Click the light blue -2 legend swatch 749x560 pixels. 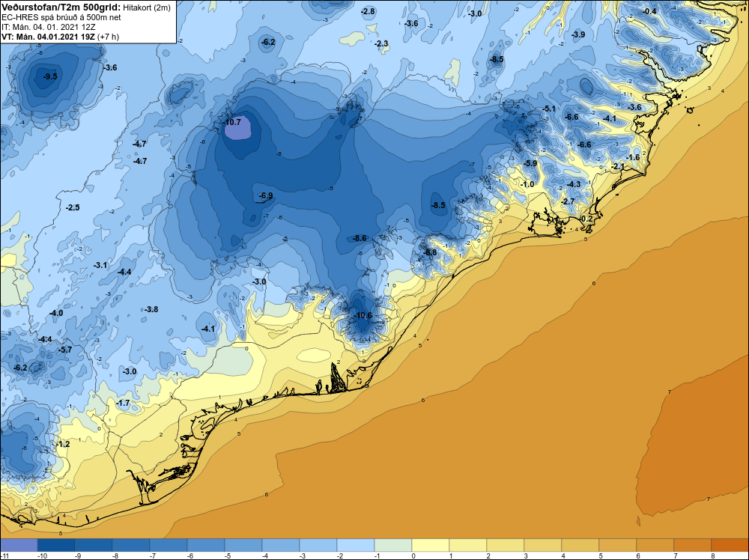point(355,545)
